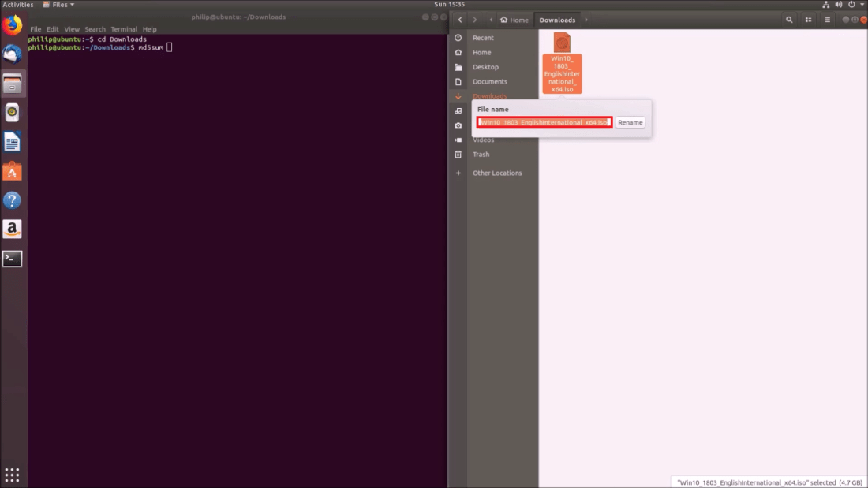Open the volume indicator
This screenshot has width=868, height=488.
pyautogui.click(x=839, y=5)
